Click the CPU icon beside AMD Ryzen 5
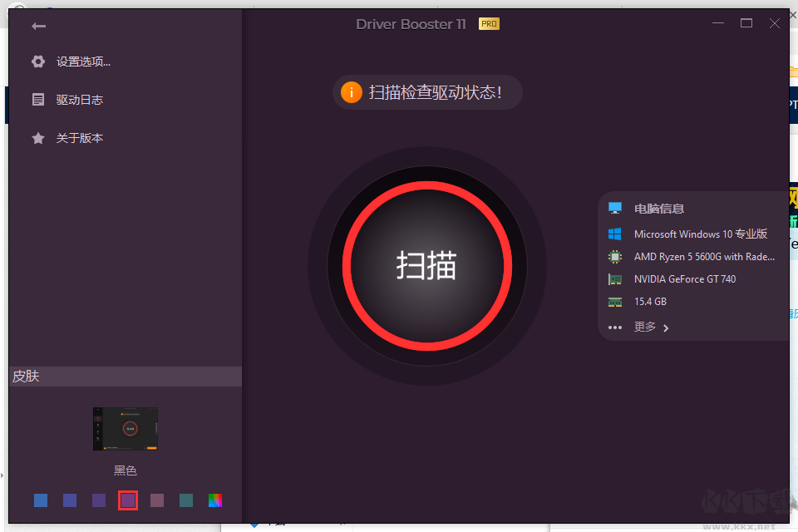The width and height of the screenshot is (798, 532). (615, 256)
